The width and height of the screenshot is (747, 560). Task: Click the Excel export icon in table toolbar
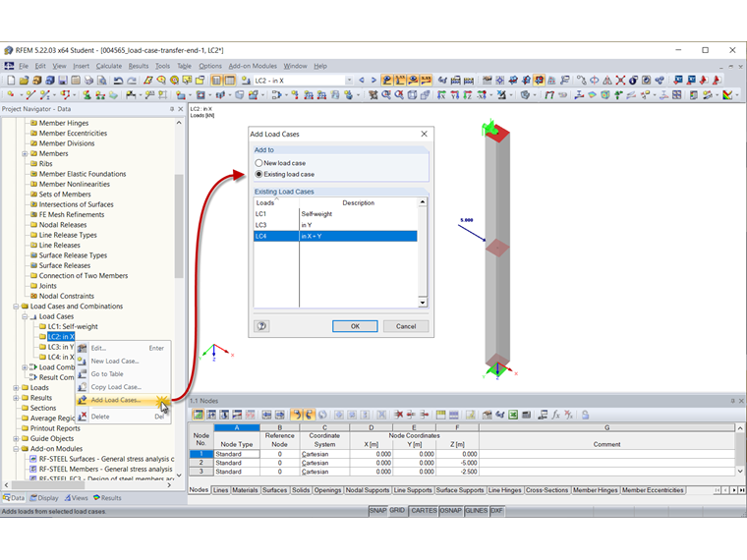513,415
